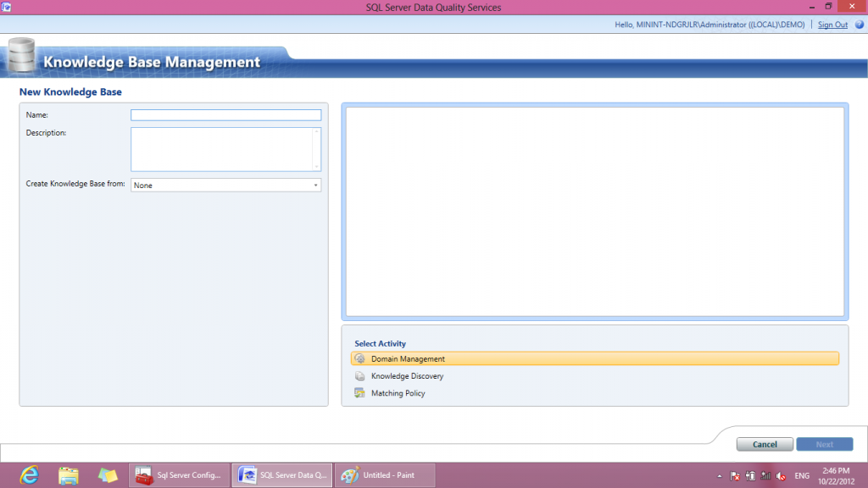Open Internet Explorer from the taskbar
868x488 pixels.
[x=30, y=475]
